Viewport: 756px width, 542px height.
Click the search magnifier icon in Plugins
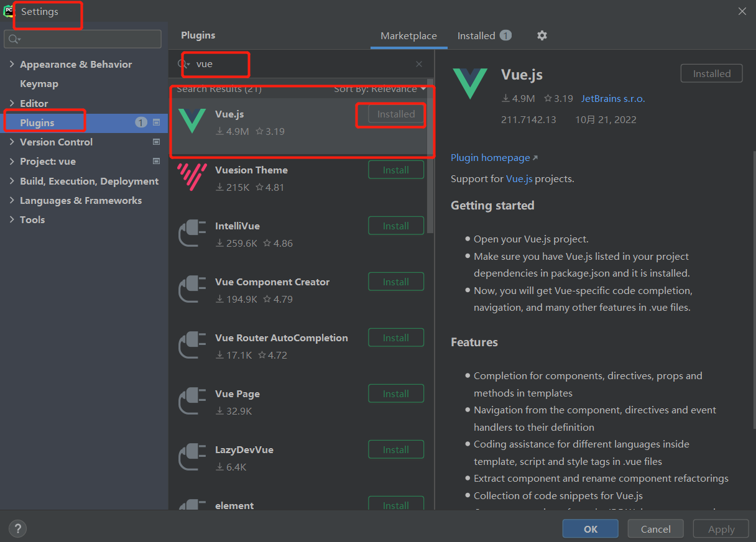183,64
